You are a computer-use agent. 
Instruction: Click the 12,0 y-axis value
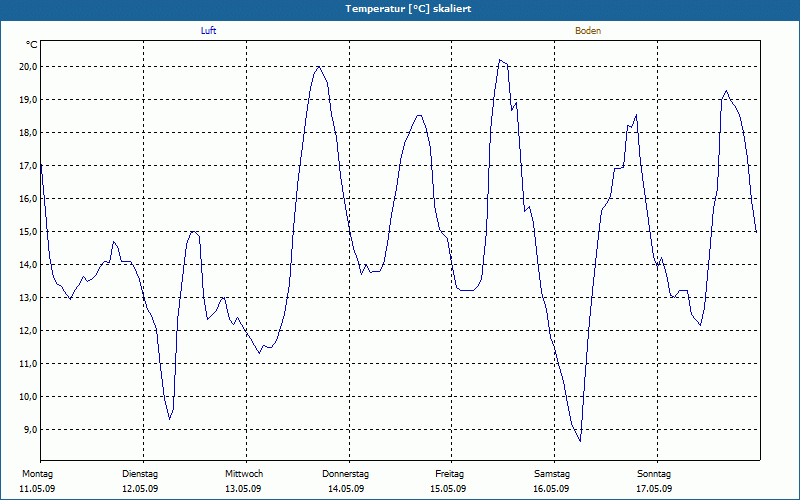28,331
